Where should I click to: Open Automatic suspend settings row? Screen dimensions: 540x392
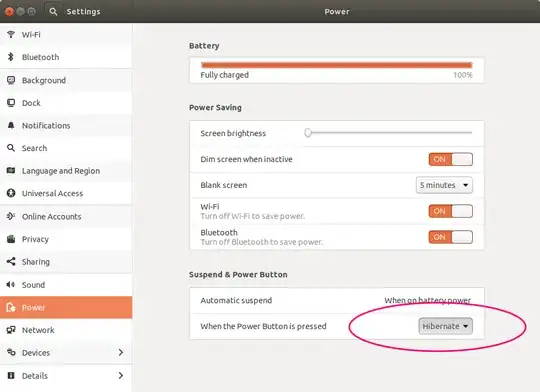(x=336, y=300)
